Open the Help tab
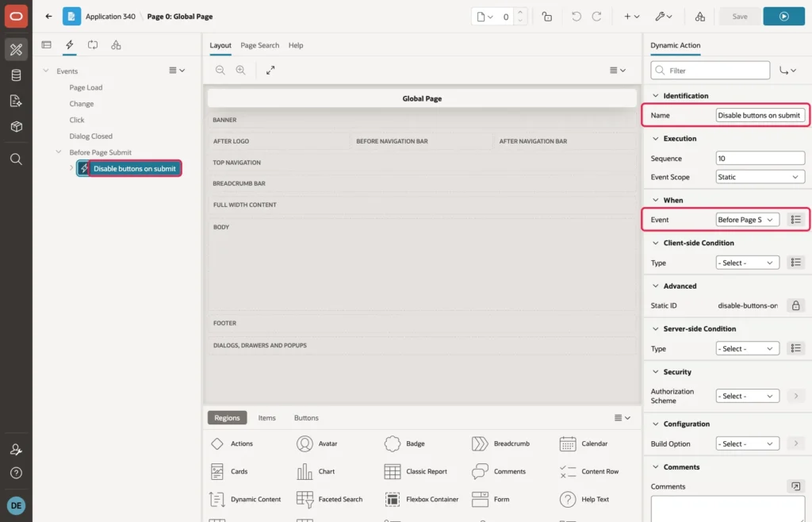The image size is (812, 522). pos(296,45)
